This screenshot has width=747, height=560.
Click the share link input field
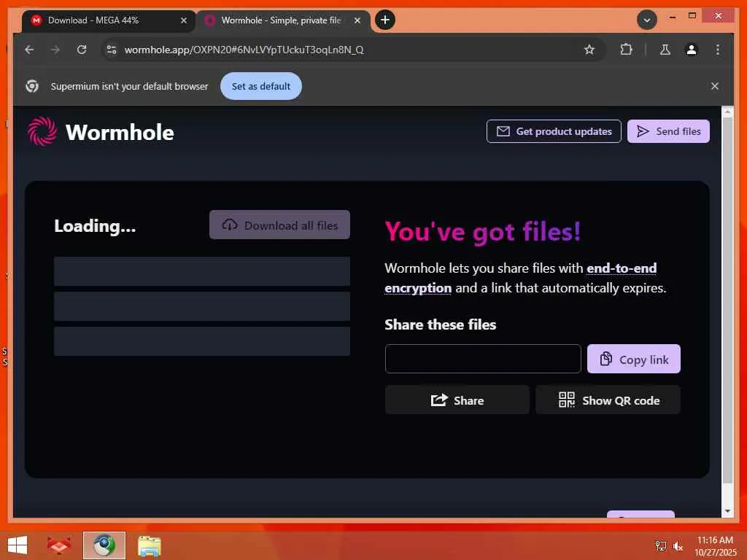[x=483, y=359]
